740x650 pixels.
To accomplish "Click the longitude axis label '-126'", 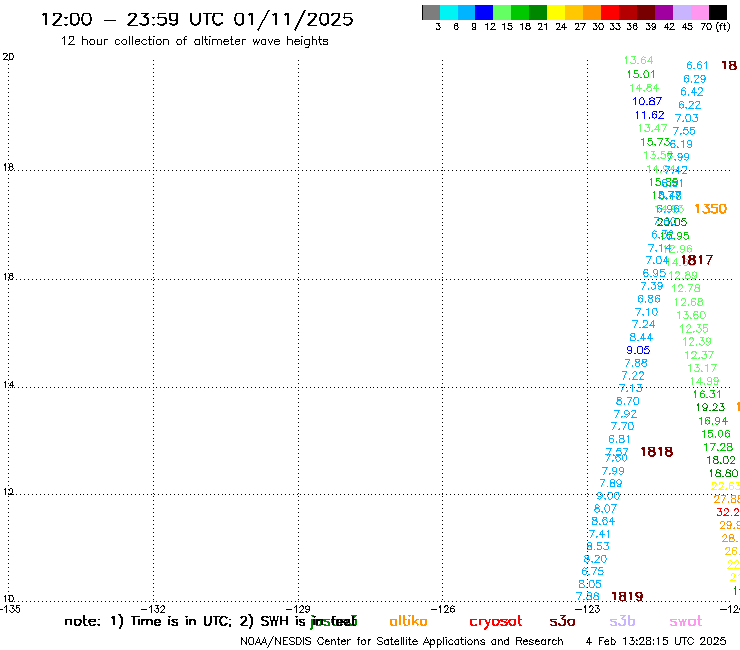I will [445, 609].
